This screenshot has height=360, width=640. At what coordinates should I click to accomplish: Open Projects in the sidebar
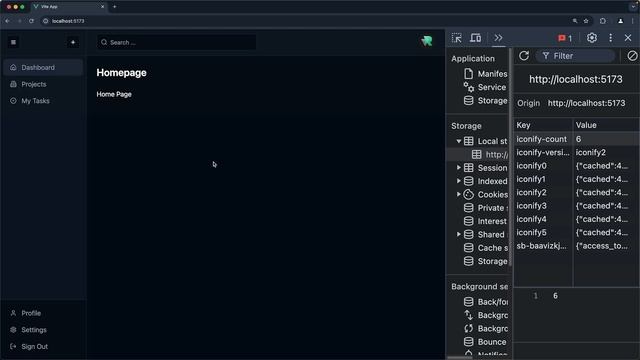[43, 84]
